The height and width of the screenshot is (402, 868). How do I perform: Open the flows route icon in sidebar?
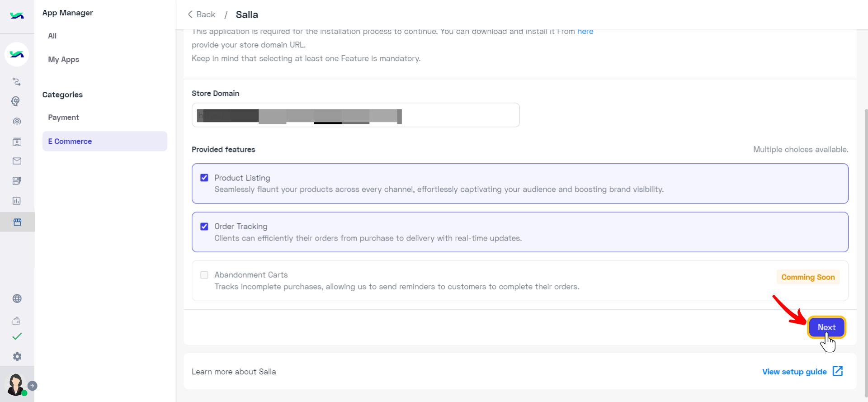[17, 82]
